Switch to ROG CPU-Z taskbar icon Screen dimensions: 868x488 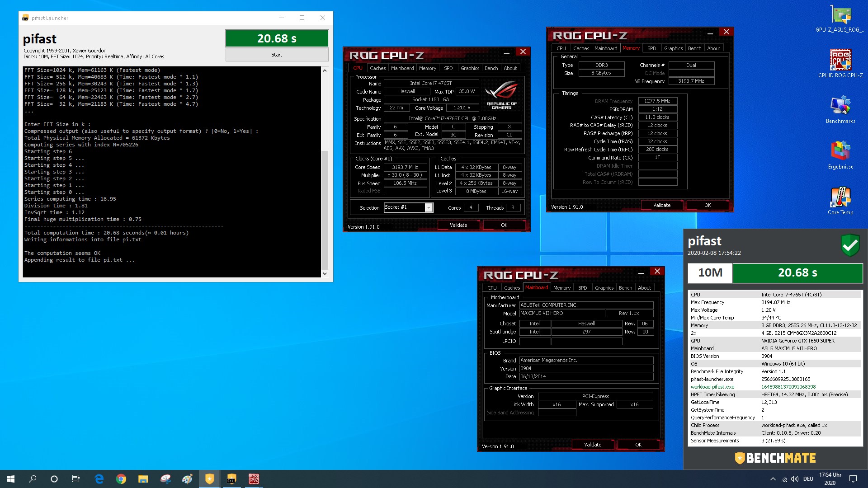tap(254, 479)
